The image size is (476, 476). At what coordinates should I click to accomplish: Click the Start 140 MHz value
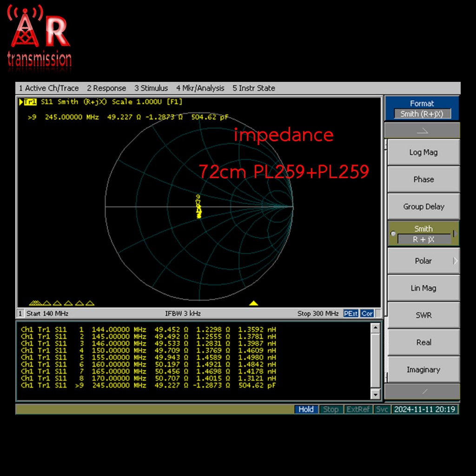47,313
